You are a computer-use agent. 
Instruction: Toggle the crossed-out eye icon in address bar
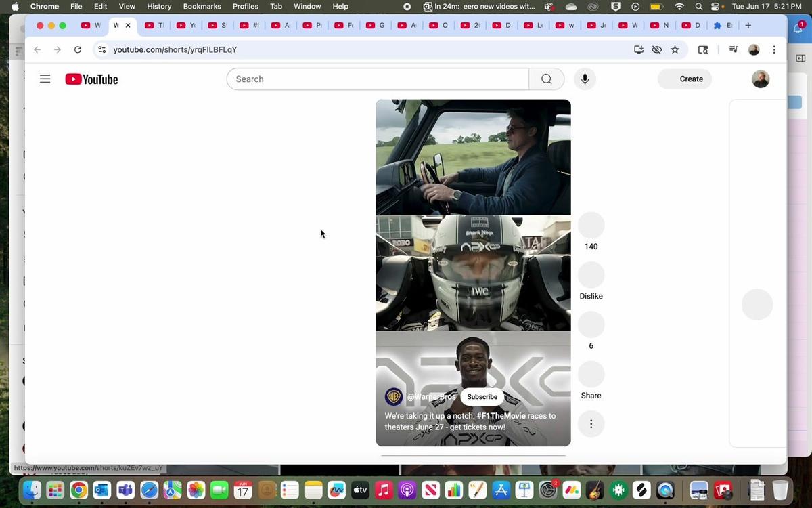(656, 50)
